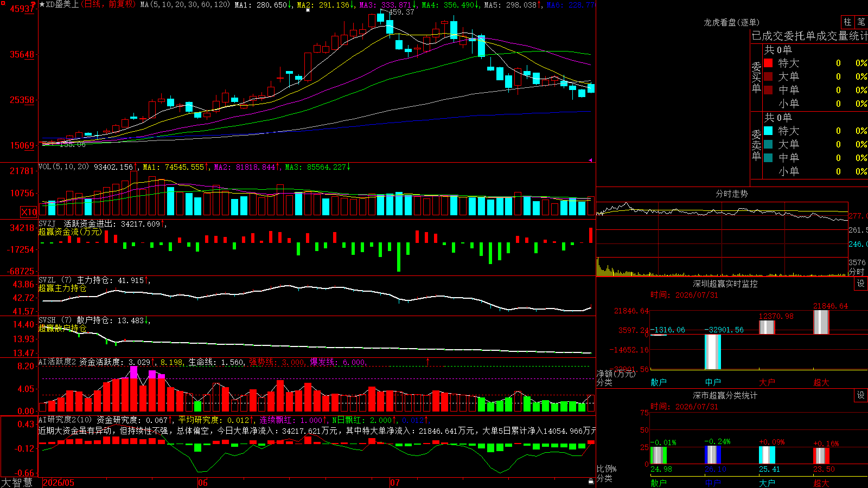This screenshot has width=868, height=488.
Task: Click the lock icon at the chart's bottom-right
Action: pyautogui.click(x=591, y=481)
